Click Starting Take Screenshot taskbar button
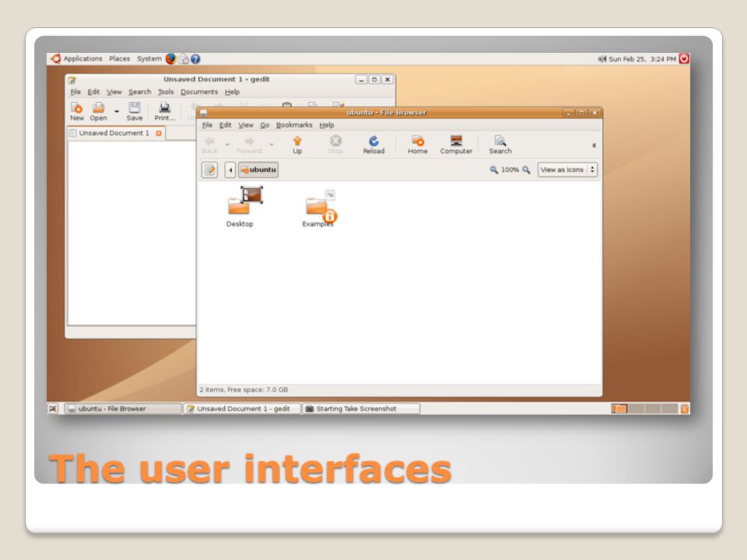 point(361,408)
